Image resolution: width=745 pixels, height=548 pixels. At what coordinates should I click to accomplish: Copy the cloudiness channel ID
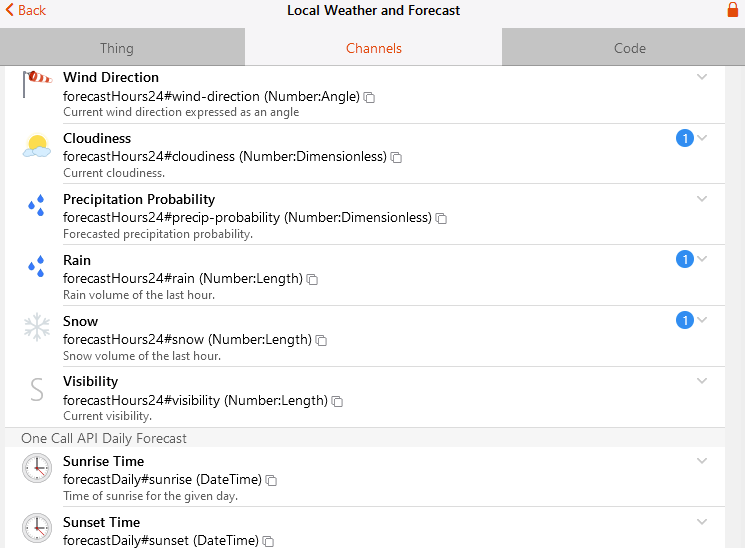coord(396,158)
